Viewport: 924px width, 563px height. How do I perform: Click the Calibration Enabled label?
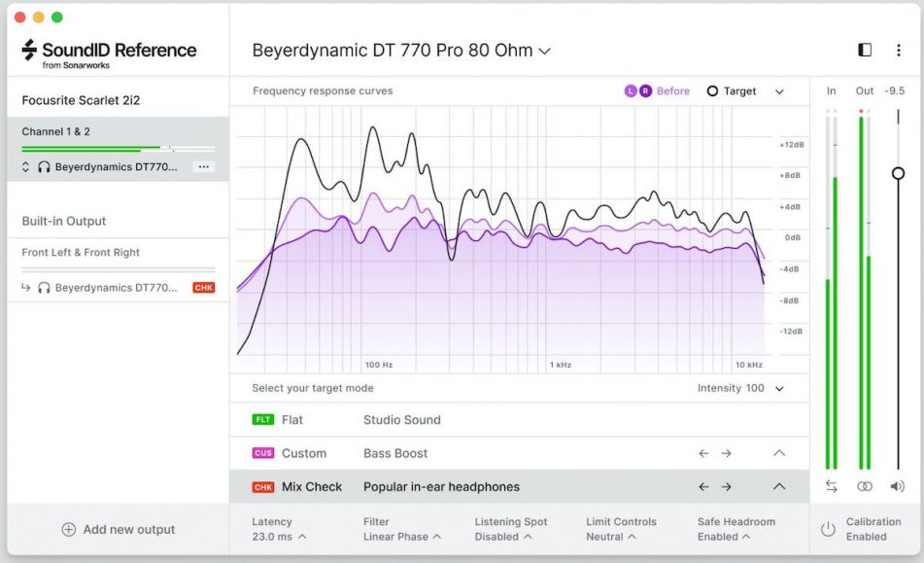[873, 529]
